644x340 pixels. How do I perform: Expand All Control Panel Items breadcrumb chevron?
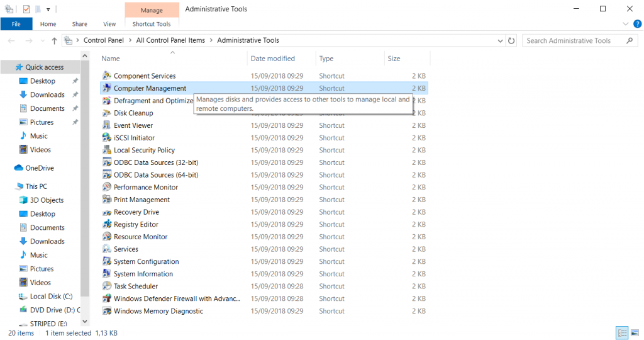211,40
